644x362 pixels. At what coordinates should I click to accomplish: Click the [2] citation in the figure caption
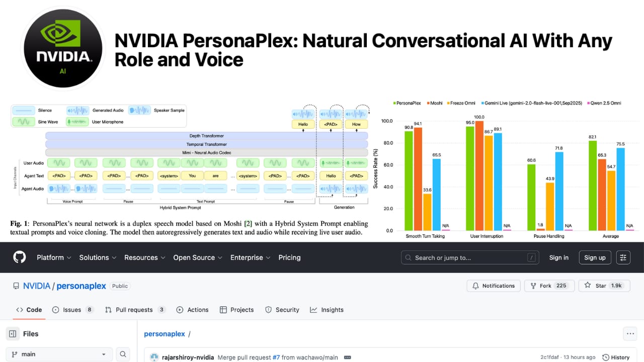pyautogui.click(x=248, y=223)
